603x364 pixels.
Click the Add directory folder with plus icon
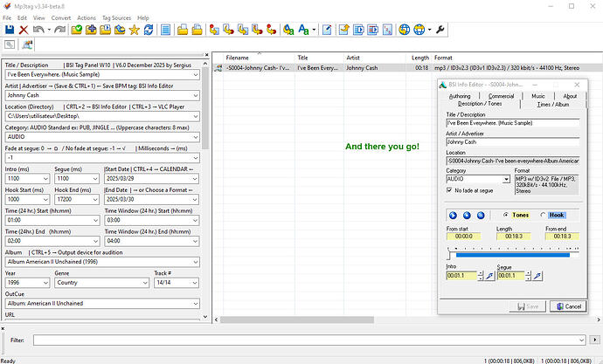click(91, 30)
